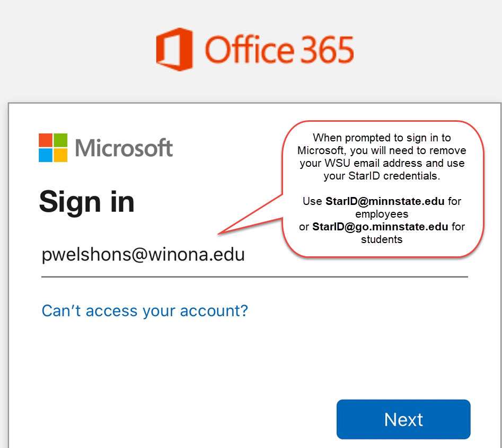Screen dimensions: 502x448
Task: Select the bold StarID@go.minnstate.edu text
Action: tap(380, 227)
